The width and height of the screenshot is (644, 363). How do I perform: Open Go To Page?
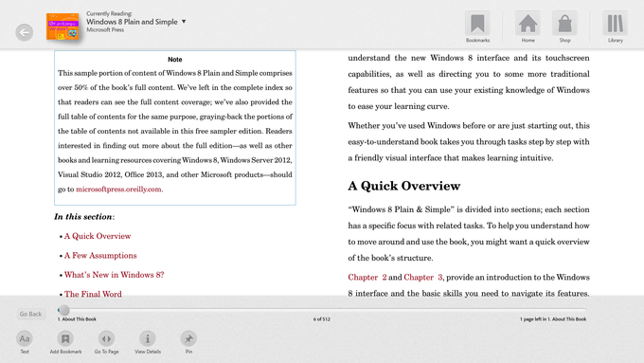[x=106, y=342]
